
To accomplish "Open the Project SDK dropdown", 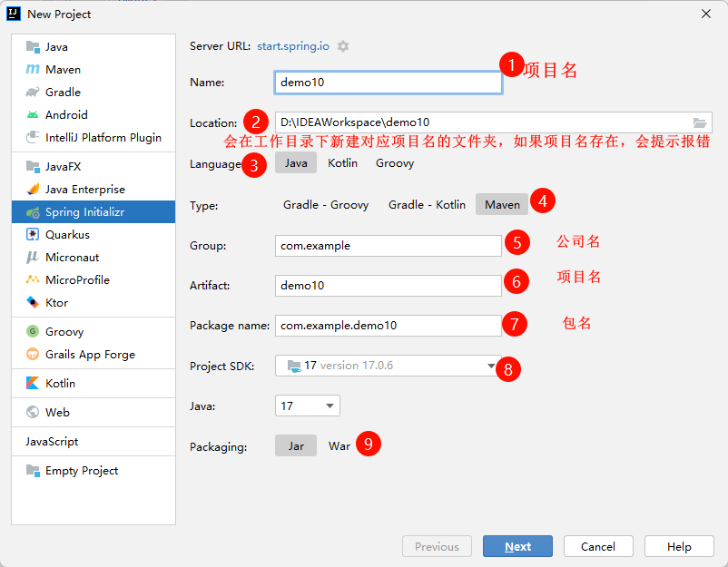I will [x=389, y=366].
